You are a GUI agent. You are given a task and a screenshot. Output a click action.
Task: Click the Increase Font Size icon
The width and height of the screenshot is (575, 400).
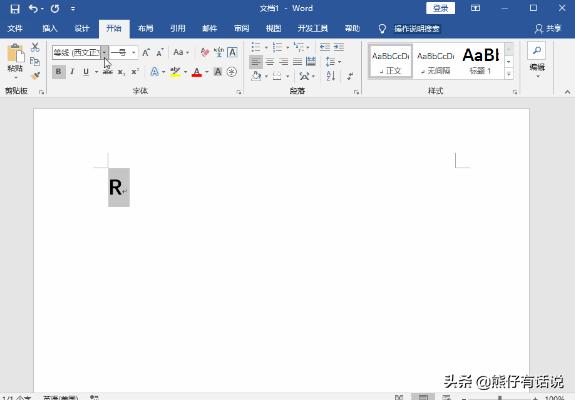[146, 52]
